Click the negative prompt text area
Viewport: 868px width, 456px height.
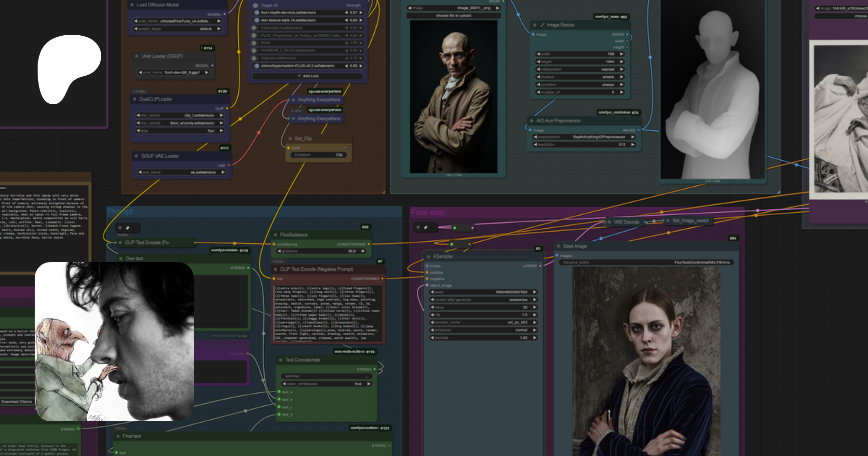(x=328, y=313)
